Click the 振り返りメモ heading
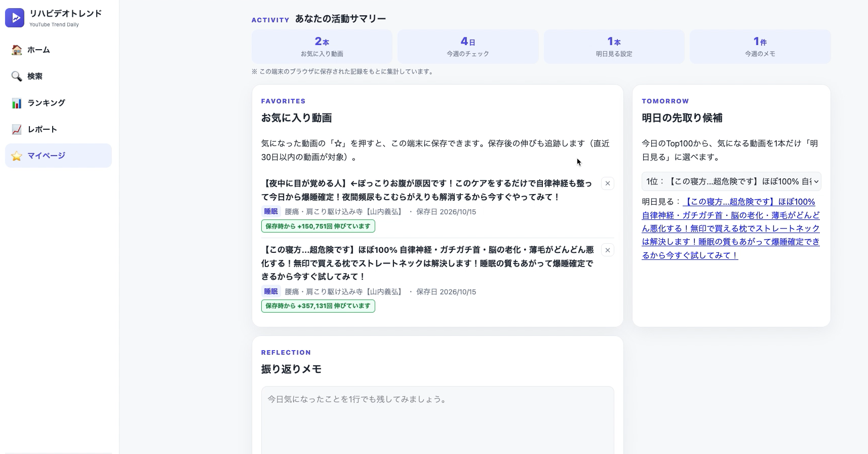This screenshot has width=868, height=454. pos(292,369)
